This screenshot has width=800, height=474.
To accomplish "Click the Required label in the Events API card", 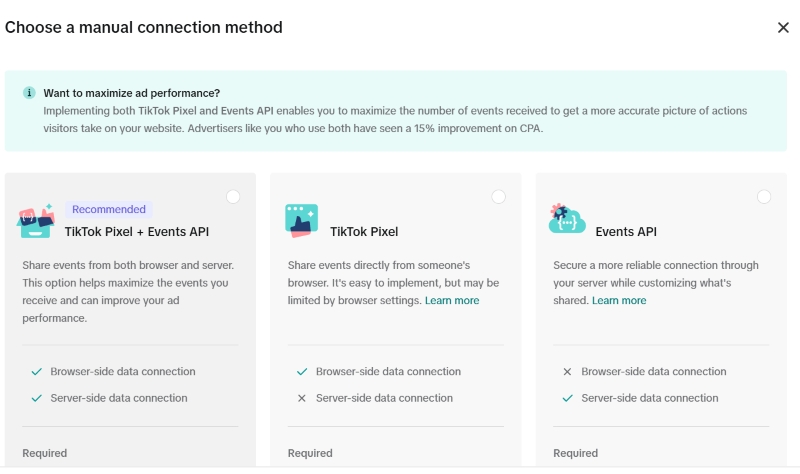I will point(576,453).
